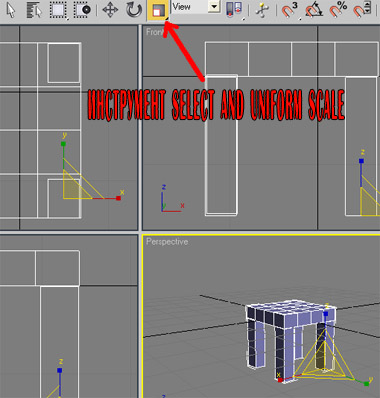Click the green Y-axis handle in top-left viewport
This screenshot has height=398, width=380.
click(63, 144)
